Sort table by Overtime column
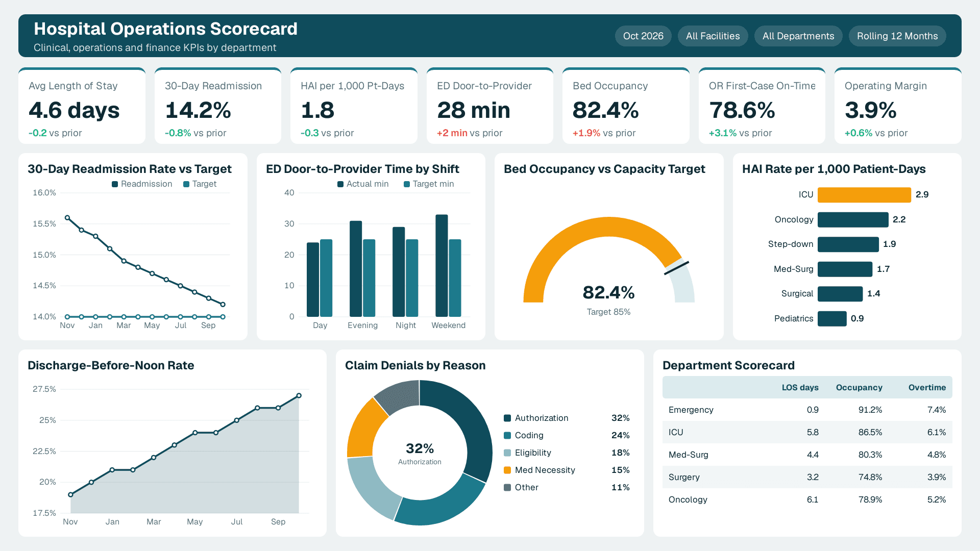Viewport: 980px width, 551px height. (927, 388)
